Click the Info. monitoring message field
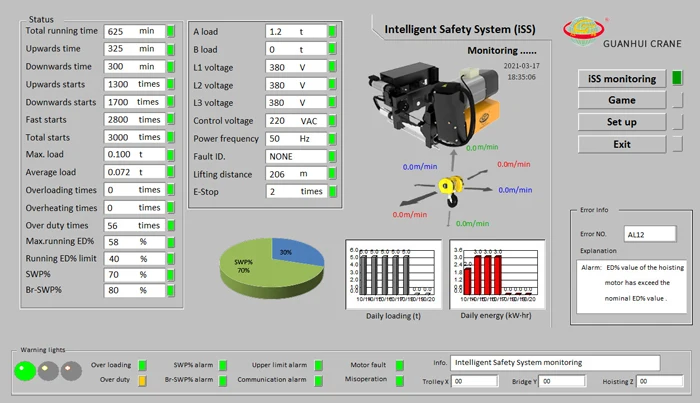700x403 pixels. (555, 363)
